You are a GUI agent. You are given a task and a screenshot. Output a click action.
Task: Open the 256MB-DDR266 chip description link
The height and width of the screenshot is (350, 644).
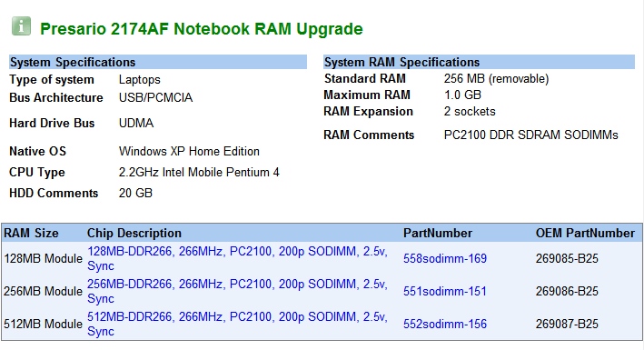coord(237,291)
